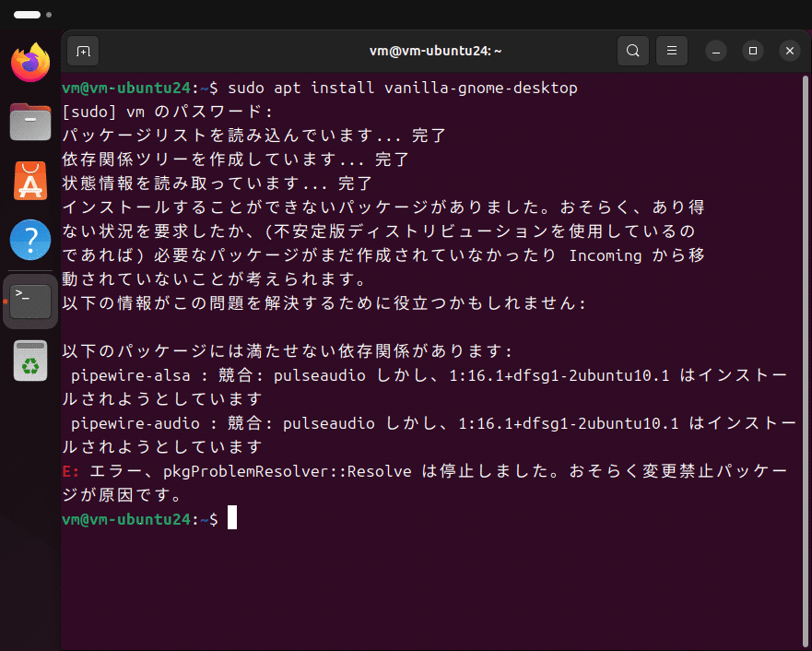Close the terminal window
Image resolution: width=812 pixels, height=651 pixels.
coord(790,51)
